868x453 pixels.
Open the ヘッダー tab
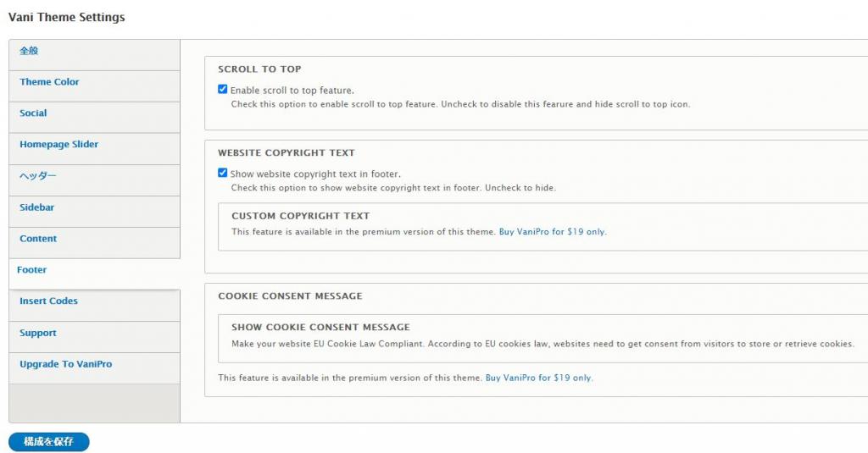(94, 180)
